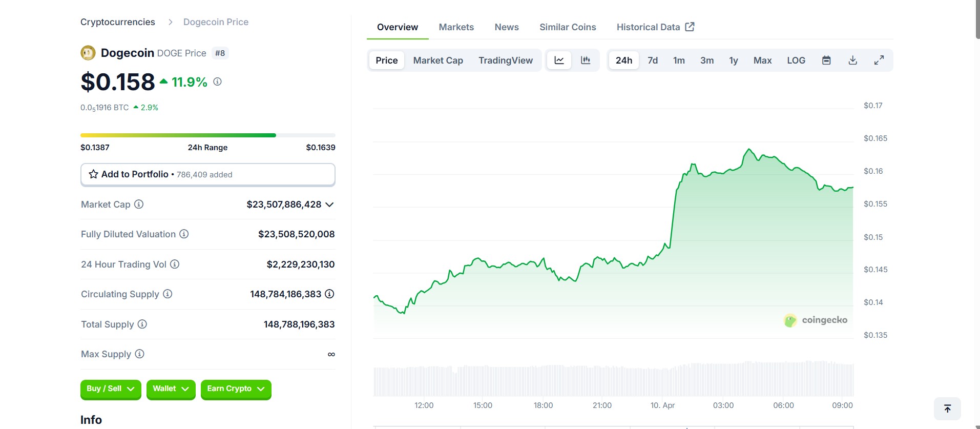Click the star icon in Add to Portfolio
Image resolution: width=980 pixels, height=429 pixels.
93,174
